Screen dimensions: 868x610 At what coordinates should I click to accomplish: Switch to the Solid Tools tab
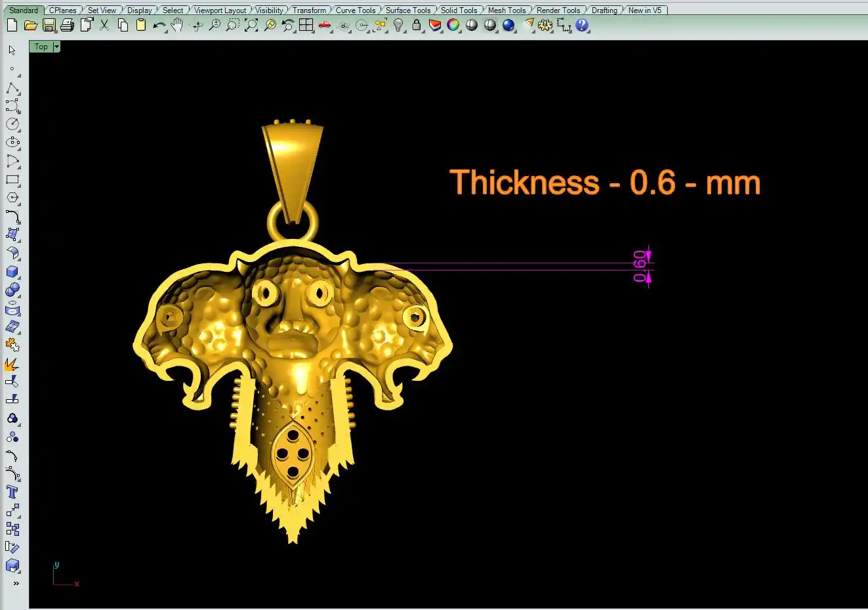click(x=459, y=11)
